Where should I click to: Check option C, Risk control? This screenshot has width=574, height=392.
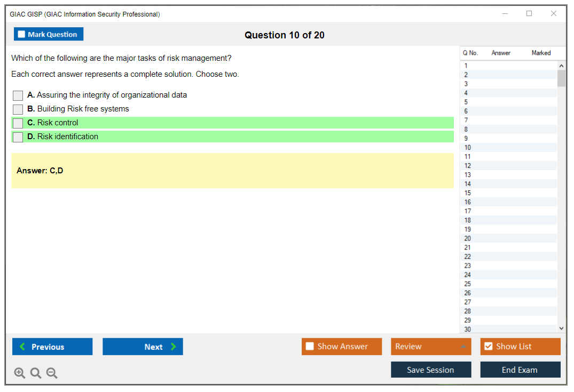tap(18, 123)
